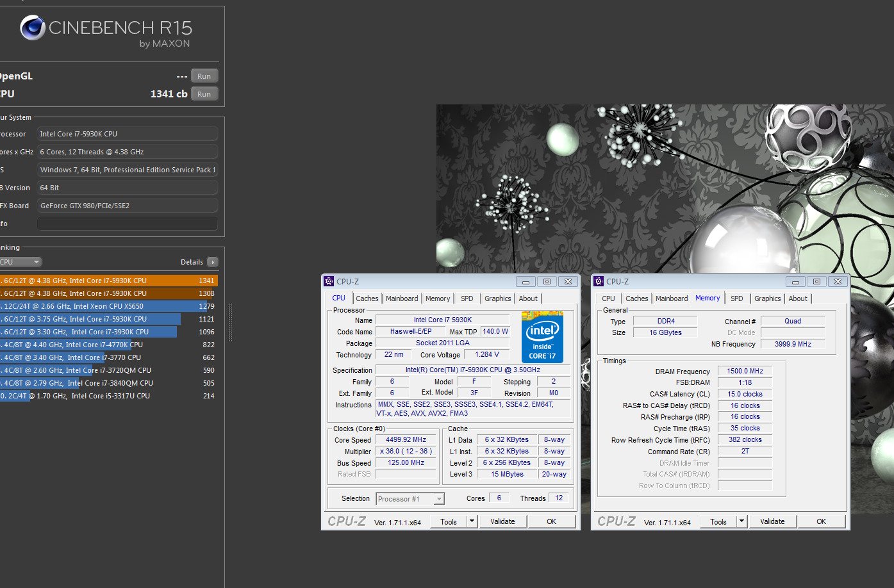Select the i7-3840QM 505 ranking row

109,383
